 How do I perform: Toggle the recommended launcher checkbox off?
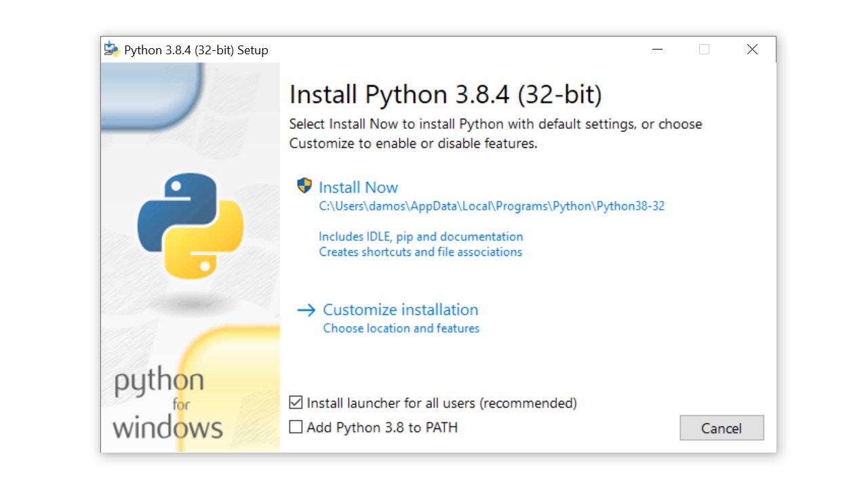click(296, 402)
